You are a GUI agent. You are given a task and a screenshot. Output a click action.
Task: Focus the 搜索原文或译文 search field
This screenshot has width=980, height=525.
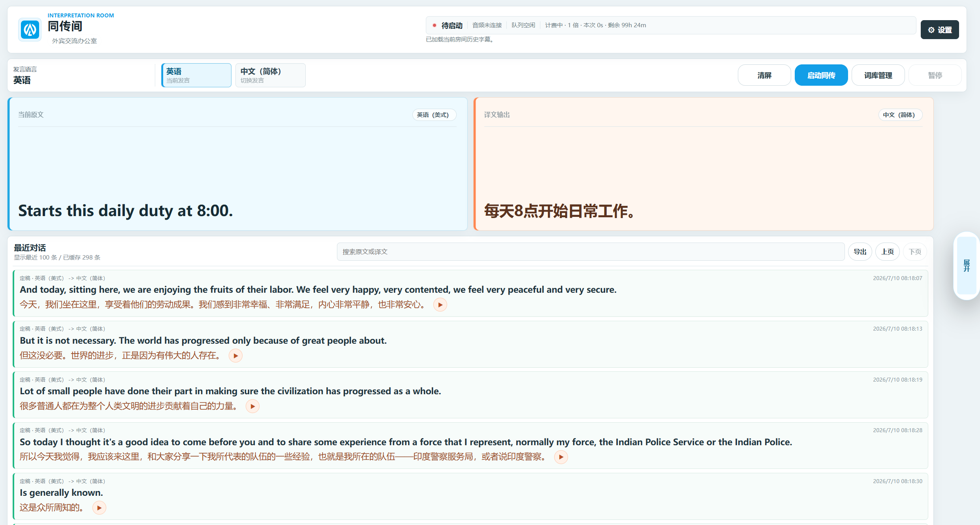pos(590,252)
